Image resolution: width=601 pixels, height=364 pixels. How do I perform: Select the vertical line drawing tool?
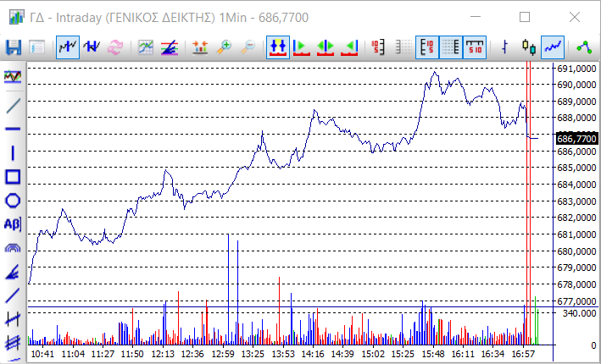click(13, 153)
